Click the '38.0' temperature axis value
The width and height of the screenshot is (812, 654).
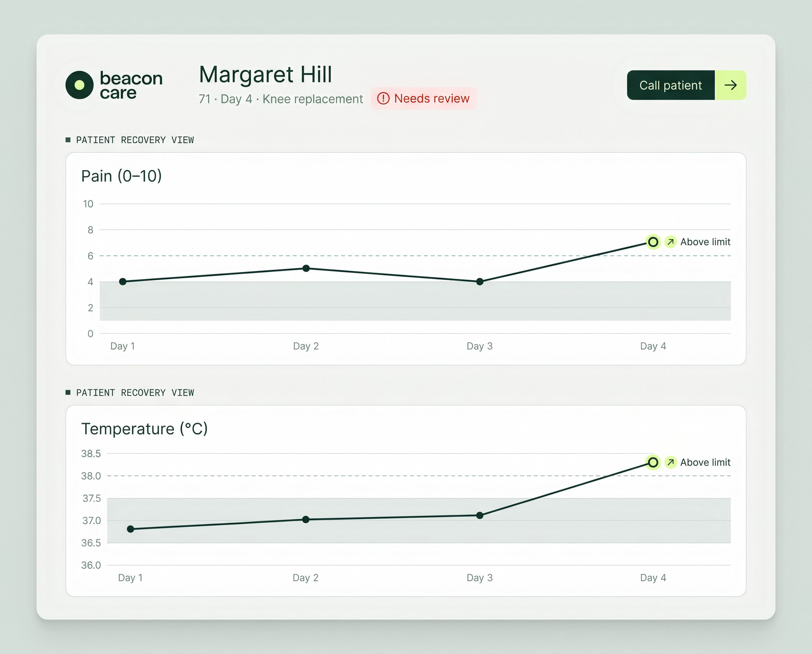[x=91, y=476]
